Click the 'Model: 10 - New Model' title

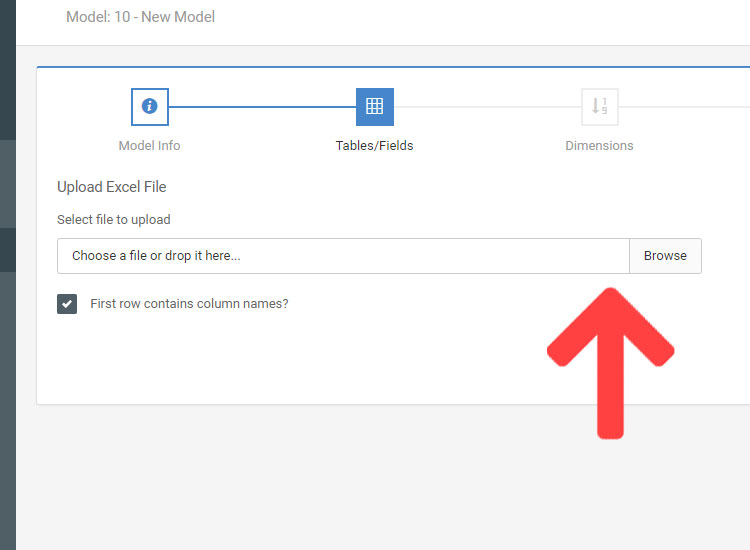click(140, 17)
